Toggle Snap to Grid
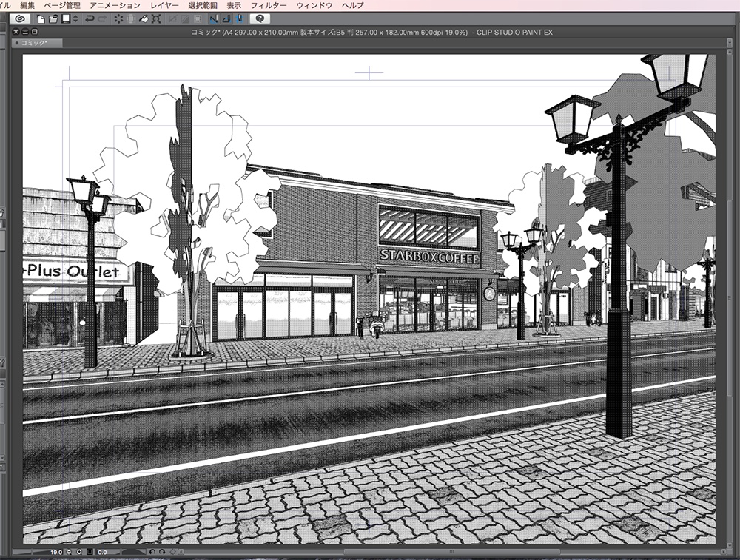Screen dimensions: 740x560 pyautogui.click(x=239, y=19)
